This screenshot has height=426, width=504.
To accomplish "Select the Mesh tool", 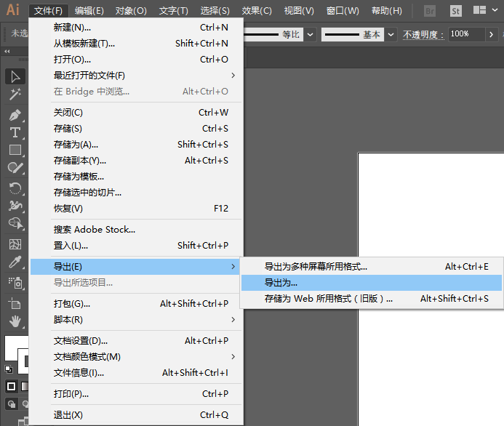I will click(x=15, y=244).
